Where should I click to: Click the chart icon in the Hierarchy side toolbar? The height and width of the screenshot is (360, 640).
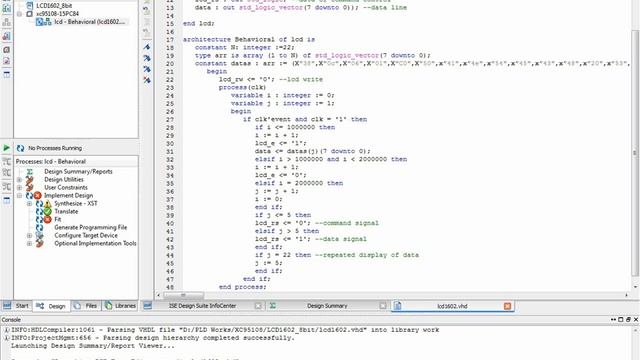(x=7, y=8)
